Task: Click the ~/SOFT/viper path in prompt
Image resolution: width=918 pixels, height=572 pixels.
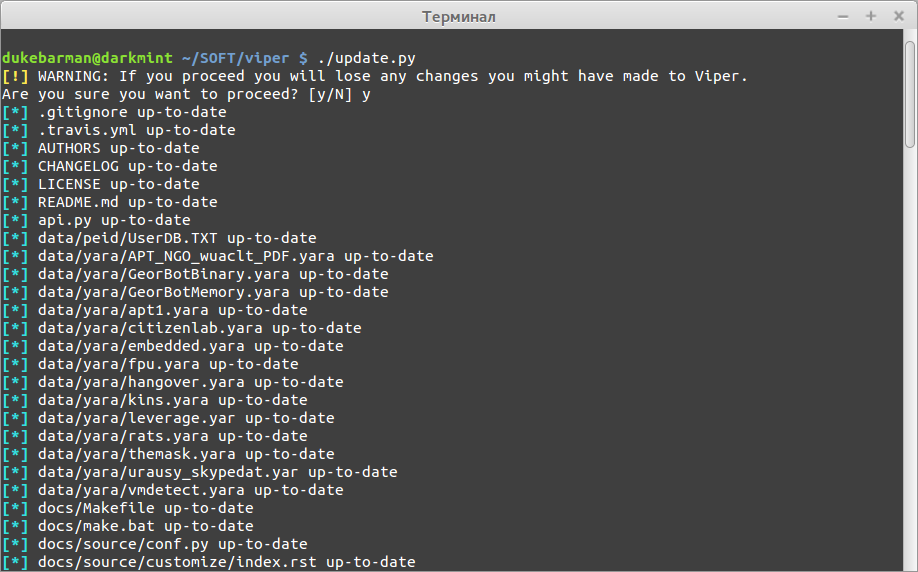Action: coord(235,58)
